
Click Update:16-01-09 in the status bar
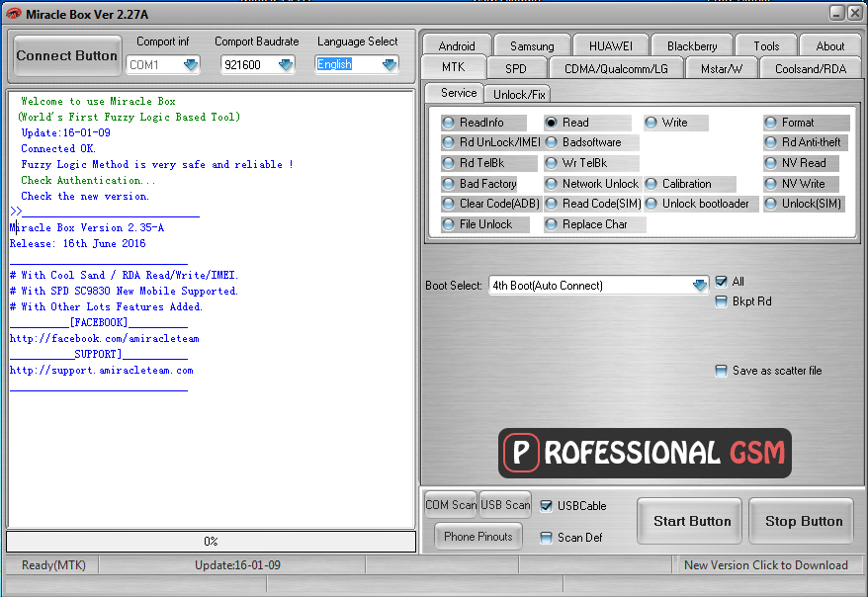click(x=237, y=565)
